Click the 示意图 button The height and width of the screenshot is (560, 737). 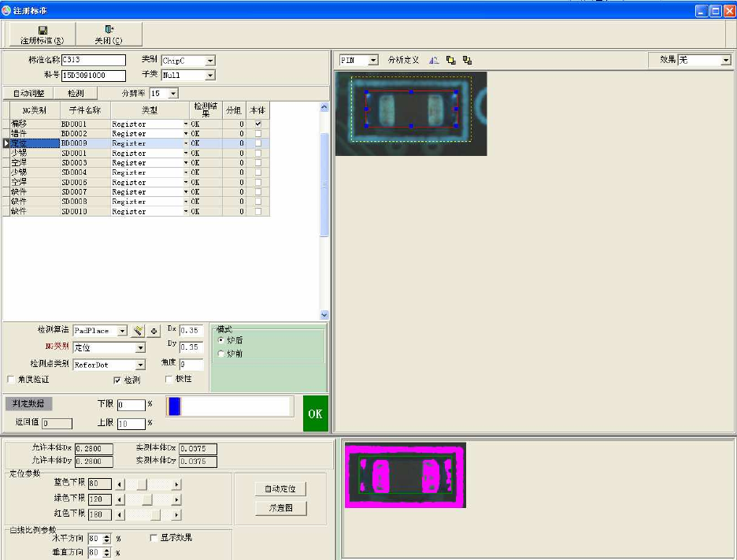point(280,508)
